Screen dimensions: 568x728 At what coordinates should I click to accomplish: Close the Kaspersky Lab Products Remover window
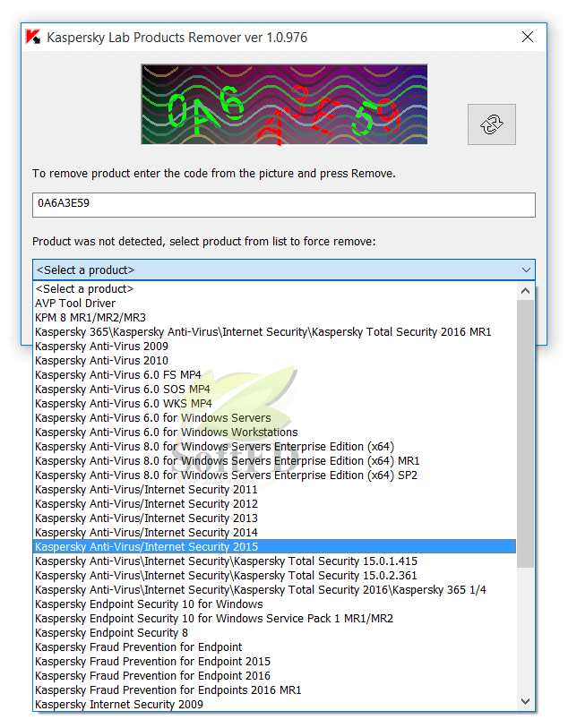[527, 37]
